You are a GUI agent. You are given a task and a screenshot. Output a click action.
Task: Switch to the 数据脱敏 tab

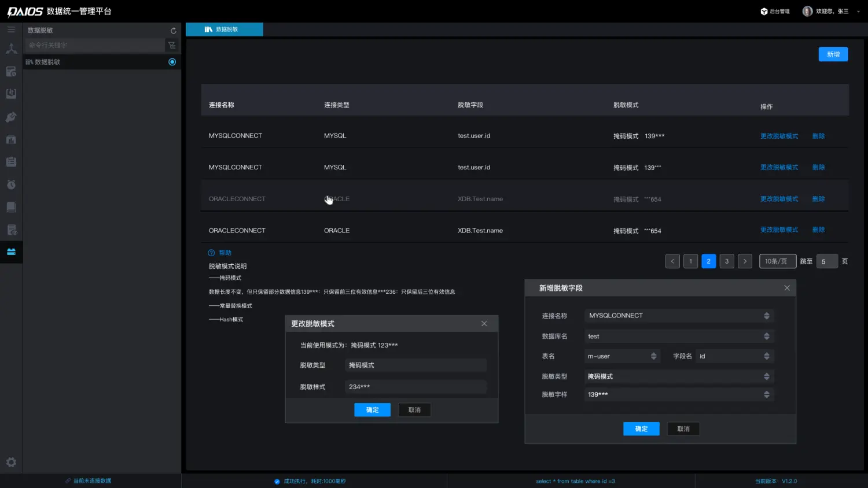[x=225, y=29]
